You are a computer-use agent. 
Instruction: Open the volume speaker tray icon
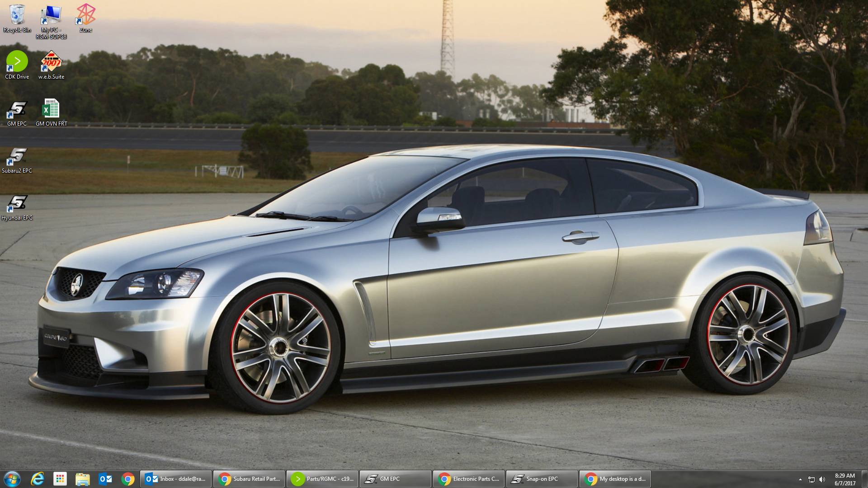pyautogui.click(x=822, y=479)
